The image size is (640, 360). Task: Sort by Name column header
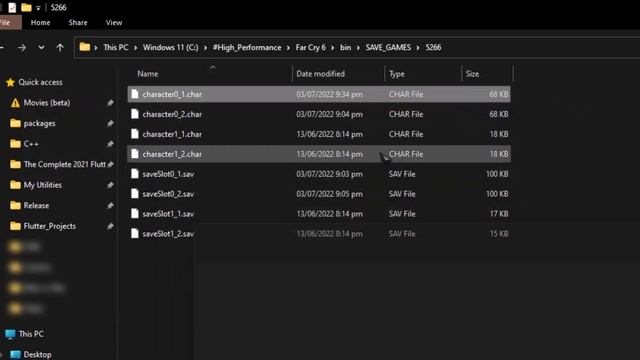[x=148, y=74]
